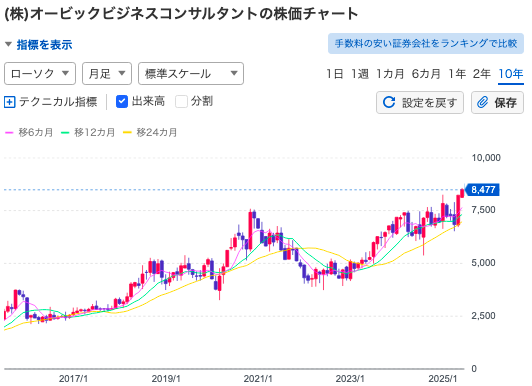Click the chart title 株価チャート heading
Viewport: 532px width, 386px height.
coord(181,14)
